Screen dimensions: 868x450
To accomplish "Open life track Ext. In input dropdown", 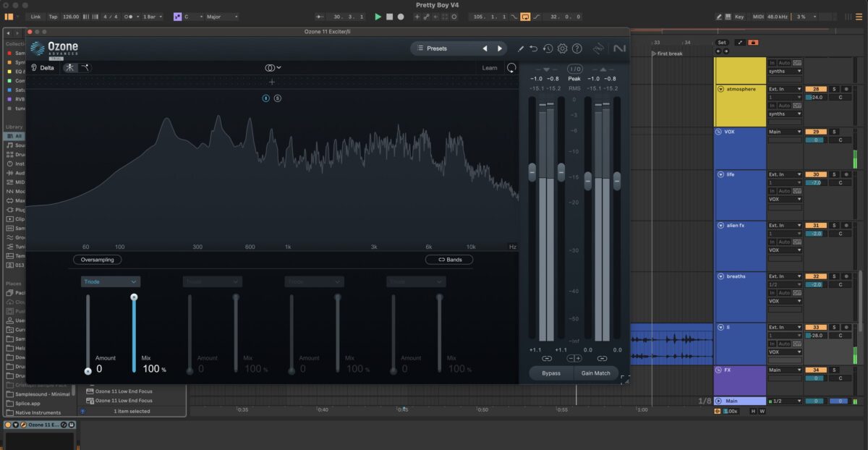I will (785, 174).
